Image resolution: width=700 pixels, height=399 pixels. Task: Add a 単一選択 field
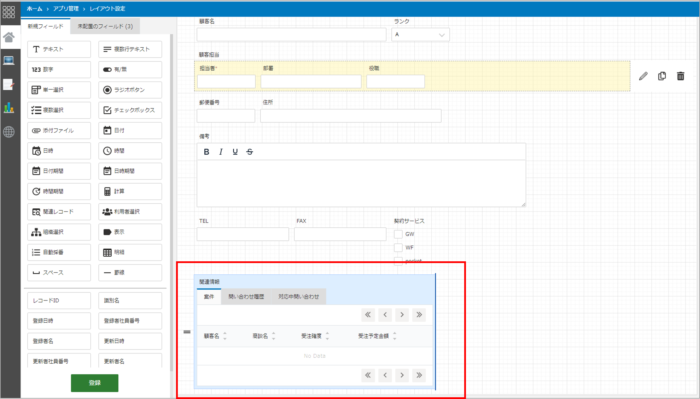tap(59, 90)
